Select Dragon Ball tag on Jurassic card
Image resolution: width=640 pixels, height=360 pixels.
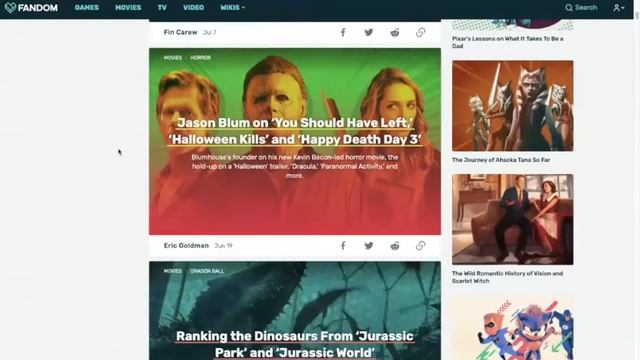tap(207, 271)
